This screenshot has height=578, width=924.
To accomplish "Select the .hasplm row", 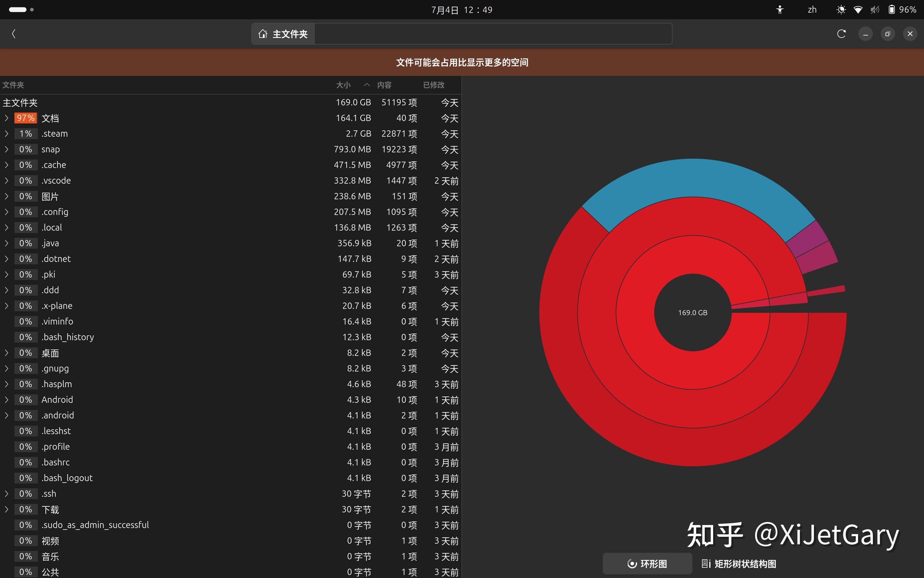I will click(231, 384).
